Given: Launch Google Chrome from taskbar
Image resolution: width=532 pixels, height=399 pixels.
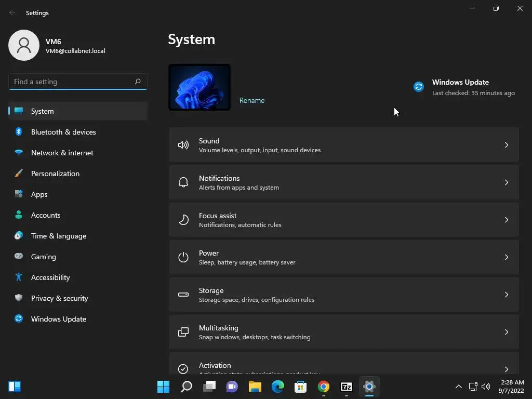Looking at the screenshot, I should click(323, 387).
